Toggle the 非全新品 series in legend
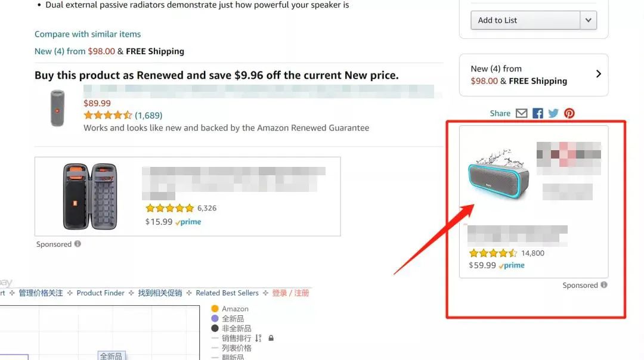The height and width of the screenshot is (360, 644). coord(215,328)
